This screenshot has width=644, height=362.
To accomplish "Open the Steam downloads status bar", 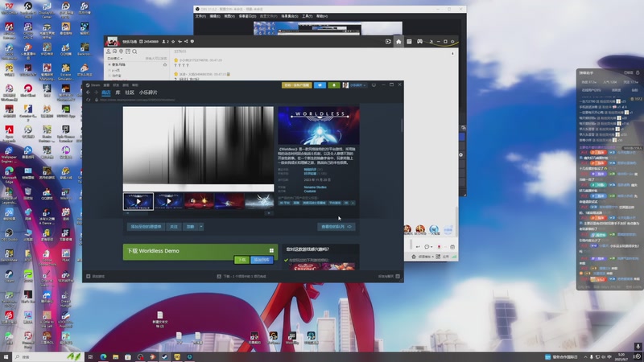I will click(x=242, y=276).
